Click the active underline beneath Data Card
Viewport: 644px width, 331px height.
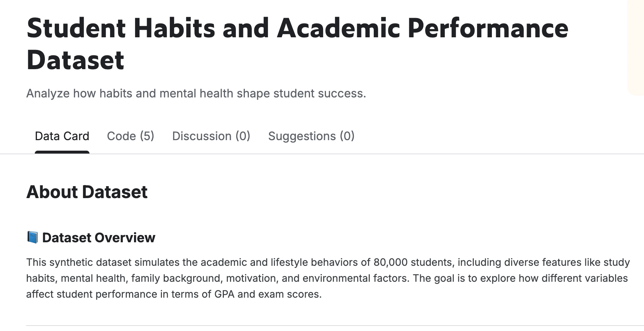(x=62, y=152)
